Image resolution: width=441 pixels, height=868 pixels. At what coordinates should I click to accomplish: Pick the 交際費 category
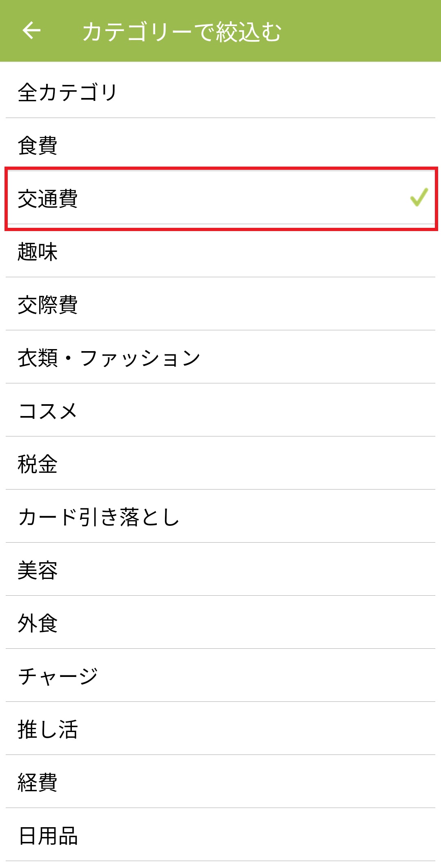pyautogui.click(x=48, y=305)
